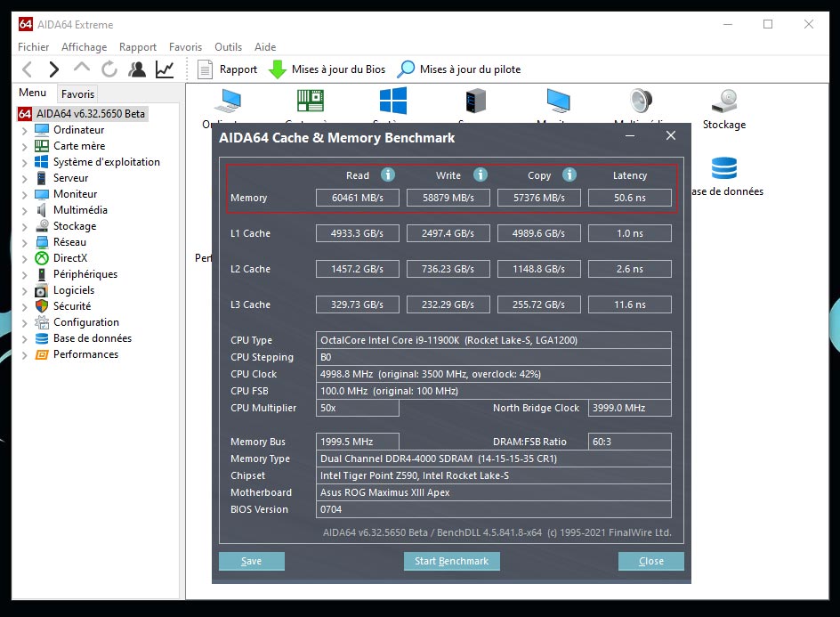This screenshot has height=617, width=840.
Task: Click the Memory Bus value 1999.5 MHz
Action: coord(358,442)
